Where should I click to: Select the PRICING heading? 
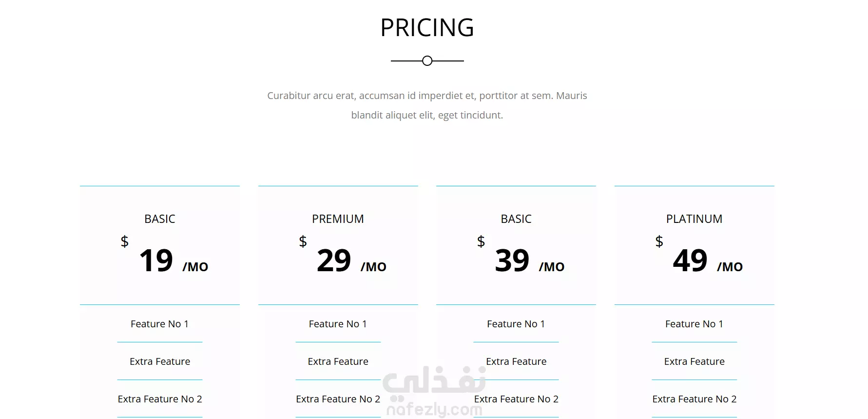pos(427,27)
